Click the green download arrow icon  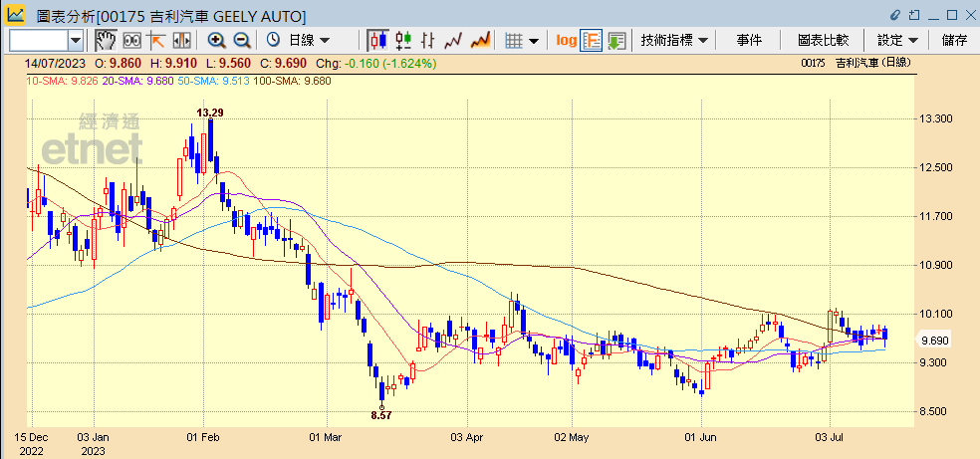tap(616, 40)
